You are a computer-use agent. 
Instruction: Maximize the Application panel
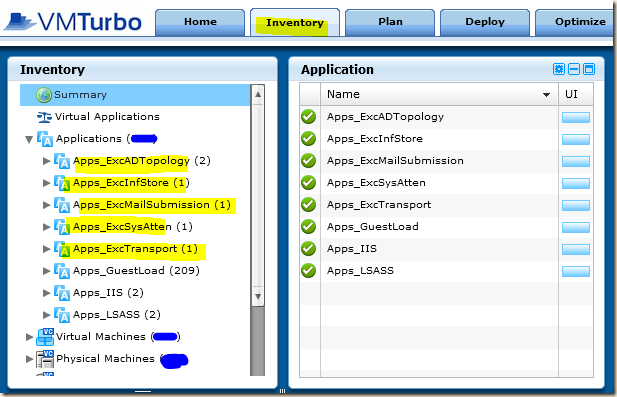coord(589,69)
